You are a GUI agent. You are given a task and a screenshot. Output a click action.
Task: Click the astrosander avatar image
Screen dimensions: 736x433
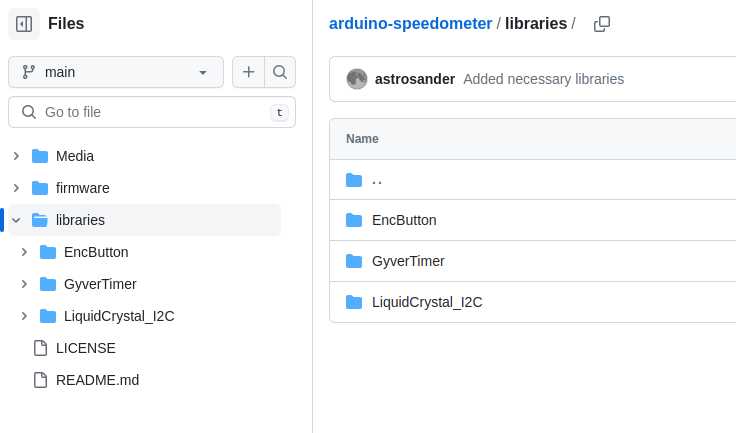[x=357, y=79]
